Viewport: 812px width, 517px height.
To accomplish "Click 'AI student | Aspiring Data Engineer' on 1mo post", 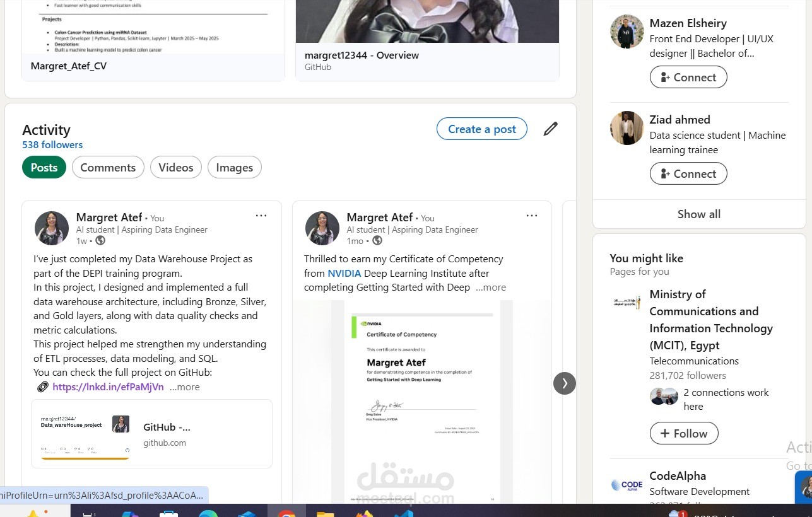I will 413,230.
